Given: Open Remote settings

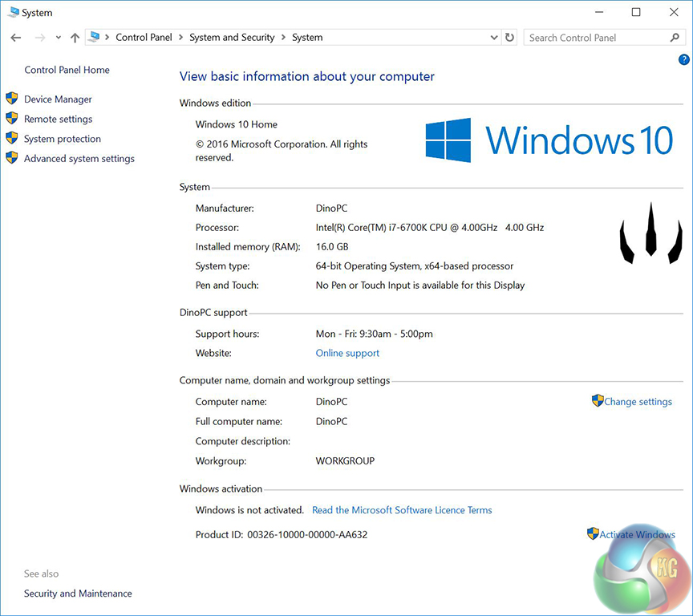Looking at the screenshot, I should point(59,120).
